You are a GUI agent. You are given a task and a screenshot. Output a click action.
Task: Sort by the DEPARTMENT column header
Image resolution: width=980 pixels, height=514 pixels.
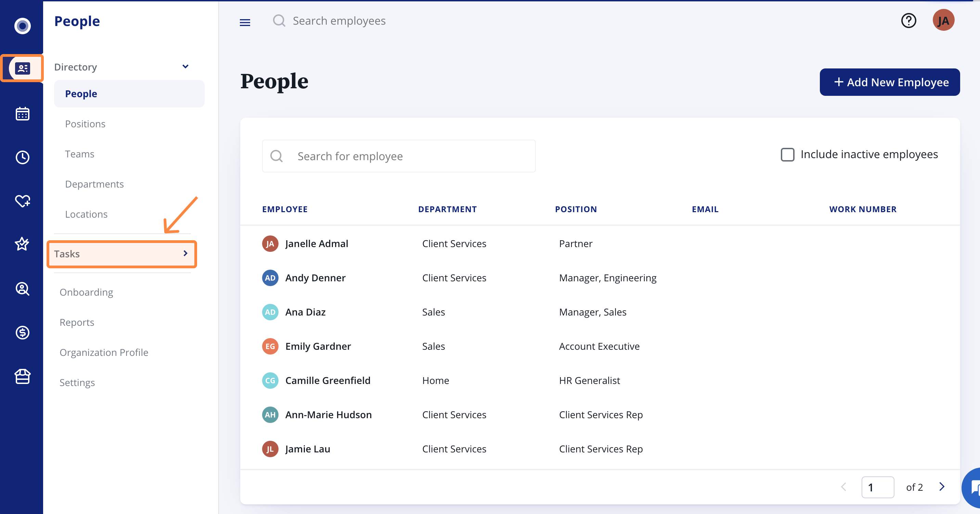point(447,209)
